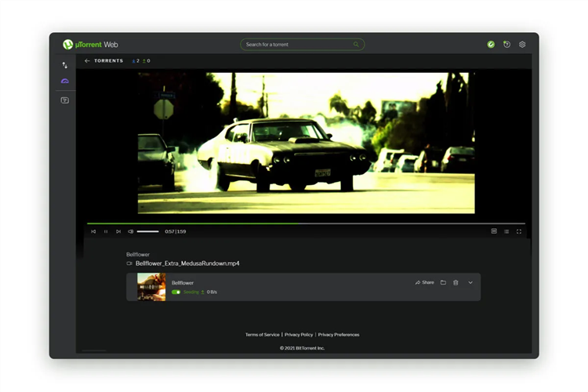The height and width of the screenshot is (392, 588).
Task: Toggle subtitles captions icon
Action: [x=494, y=231]
